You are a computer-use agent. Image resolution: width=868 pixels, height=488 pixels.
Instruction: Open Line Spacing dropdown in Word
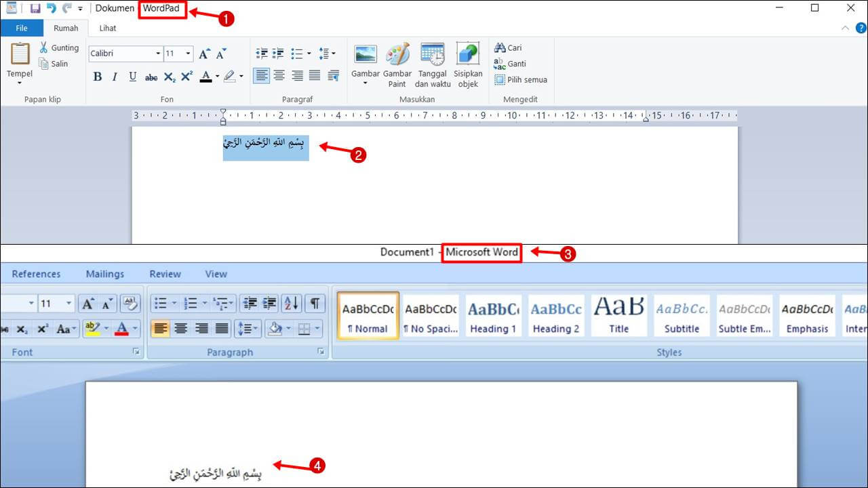click(x=248, y=329)
